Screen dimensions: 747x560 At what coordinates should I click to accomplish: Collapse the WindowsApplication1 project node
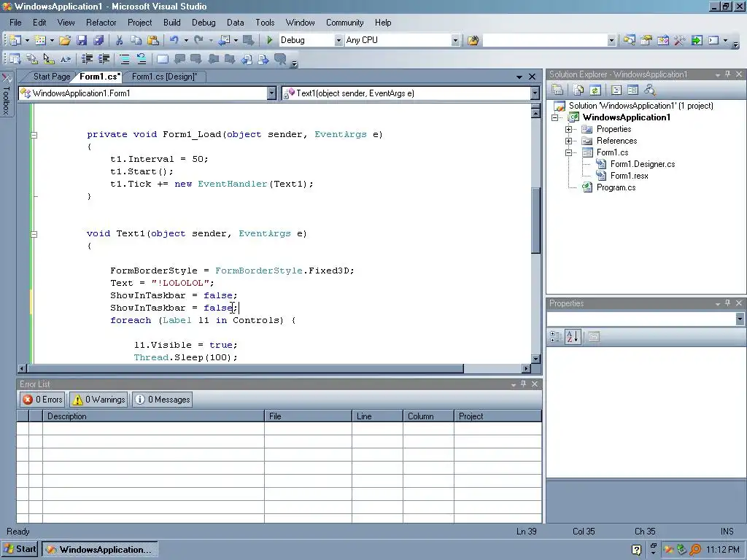coord(554,117)
